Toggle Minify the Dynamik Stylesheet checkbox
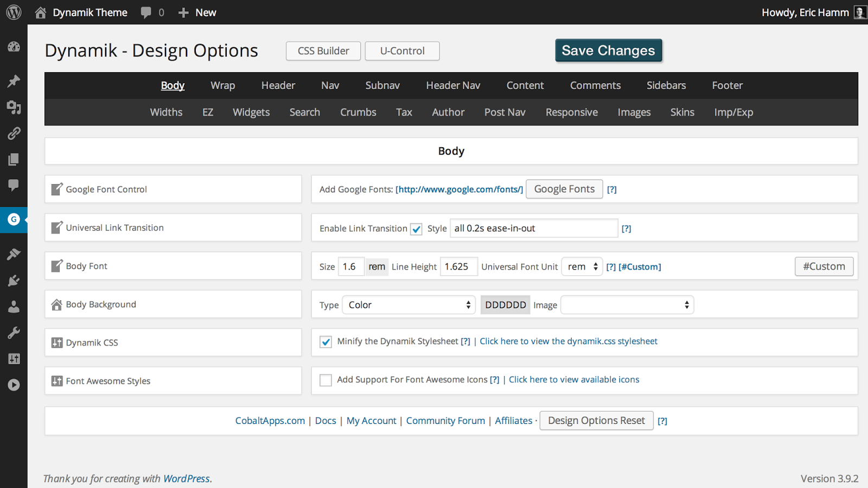 [325, 342]
